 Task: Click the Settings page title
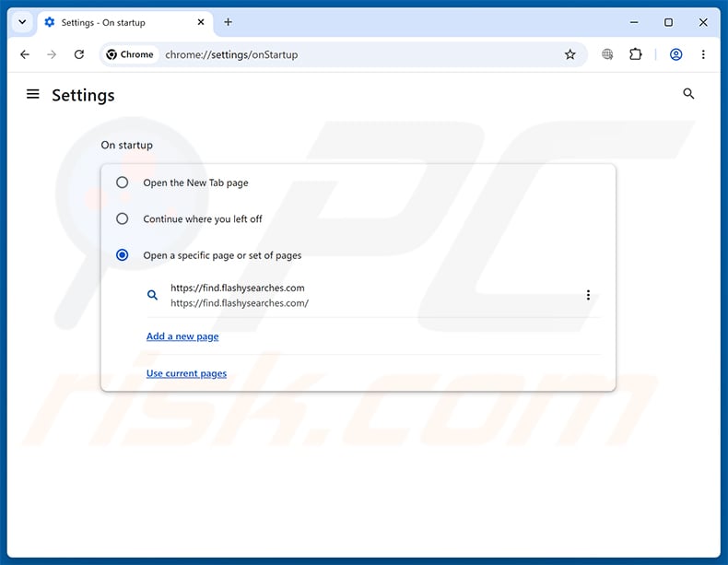pos(83,95)
